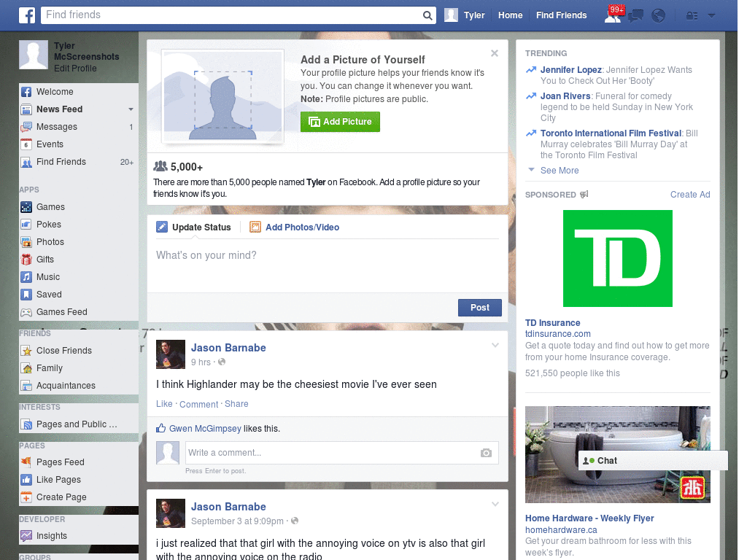Click the Gifts sidebar icon
Screen dimensions: 747x560
click(26, 260)
